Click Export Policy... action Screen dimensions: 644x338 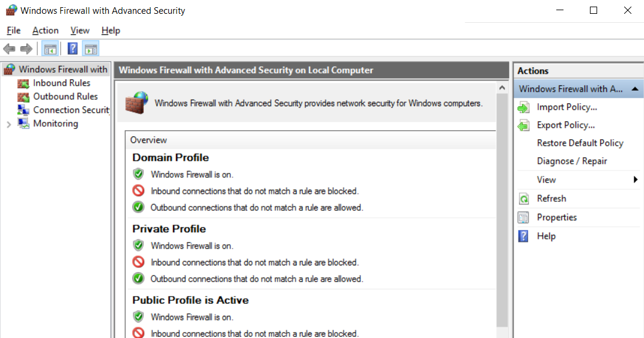click(x=565, y=125)
